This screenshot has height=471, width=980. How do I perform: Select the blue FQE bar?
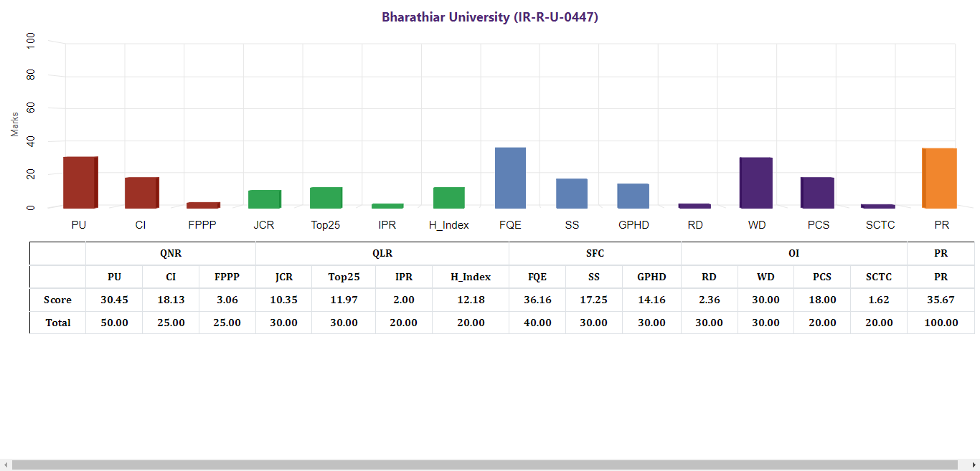pyautogui.click(x=510, y=178)
